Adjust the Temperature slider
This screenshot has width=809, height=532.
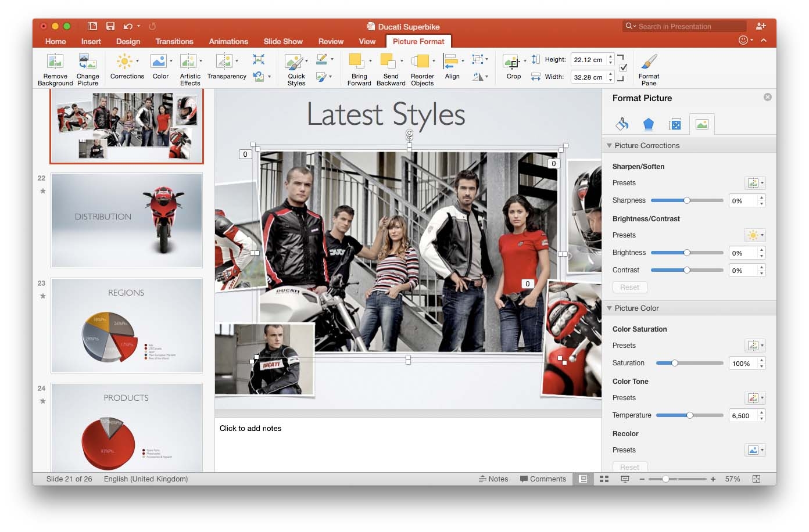689,415
